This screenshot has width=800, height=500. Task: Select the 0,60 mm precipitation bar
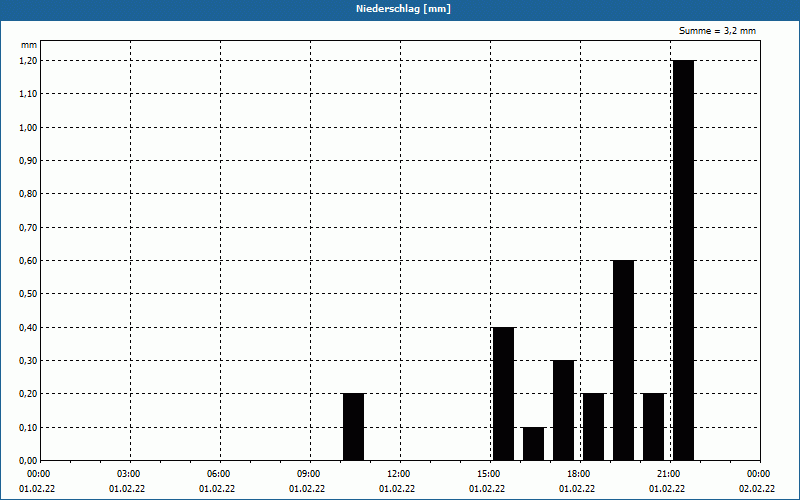pos(623,360)
